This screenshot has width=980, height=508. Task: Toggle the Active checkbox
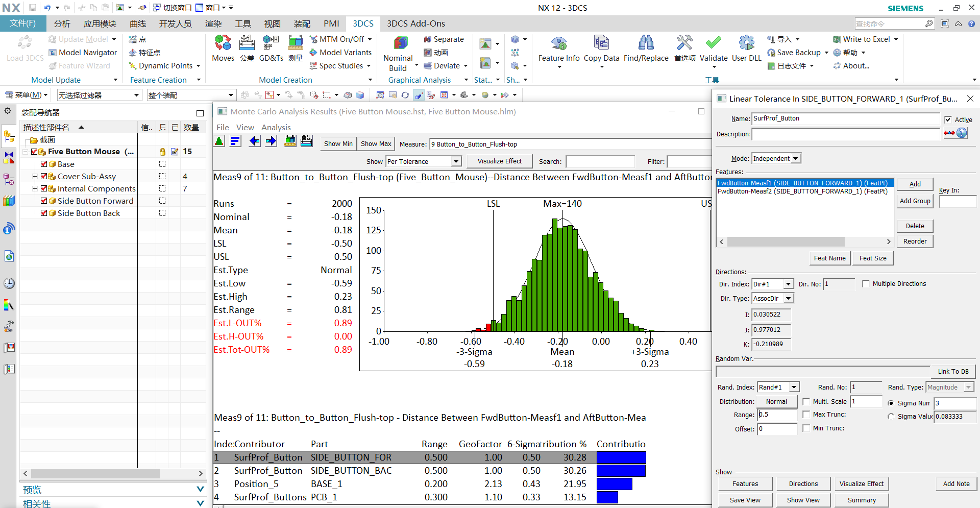[948, 119]
